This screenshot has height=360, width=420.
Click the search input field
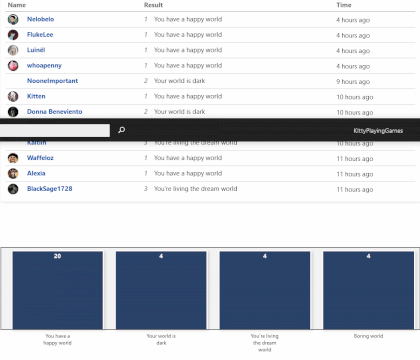coord(55,130)
